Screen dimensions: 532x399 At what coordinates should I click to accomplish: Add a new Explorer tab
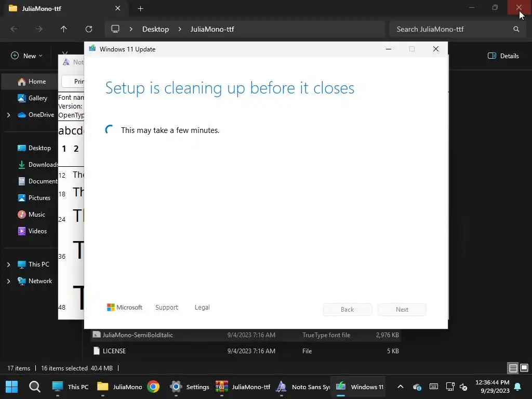140,9
